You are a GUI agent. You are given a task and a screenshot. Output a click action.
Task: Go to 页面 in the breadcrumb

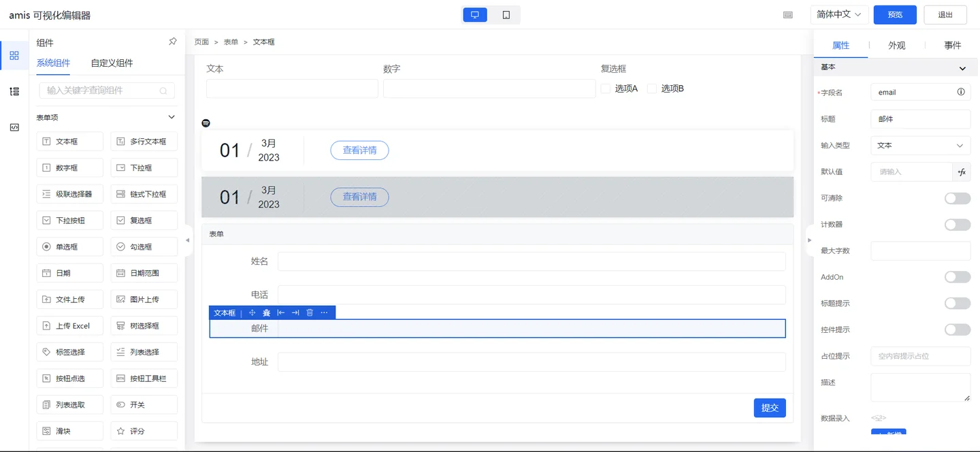[x=201, y=42]
